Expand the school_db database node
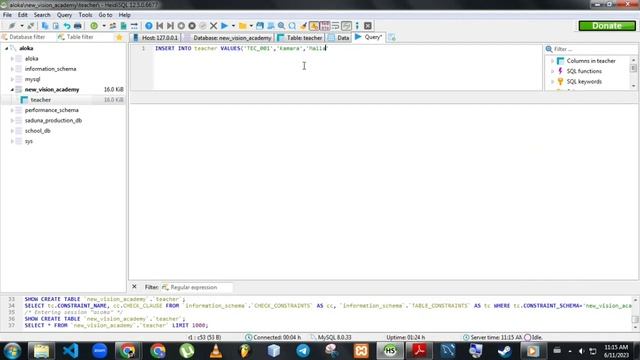This screenshot has height=360, width=640. pyautogui.click(x=12, y=131)
